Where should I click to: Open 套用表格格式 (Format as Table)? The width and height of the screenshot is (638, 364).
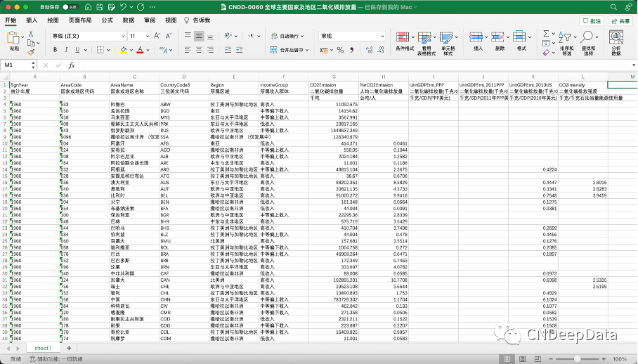[x=426, y=44]
